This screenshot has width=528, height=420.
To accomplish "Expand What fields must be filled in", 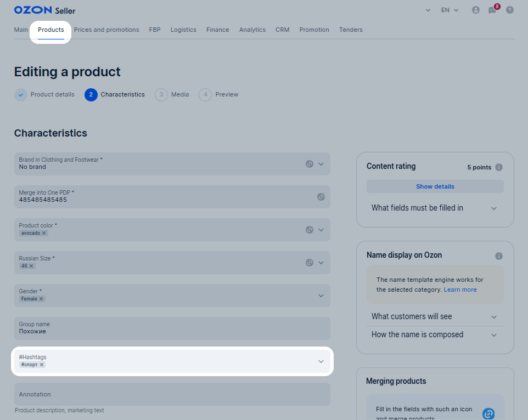I will click(x=435, y=208).
